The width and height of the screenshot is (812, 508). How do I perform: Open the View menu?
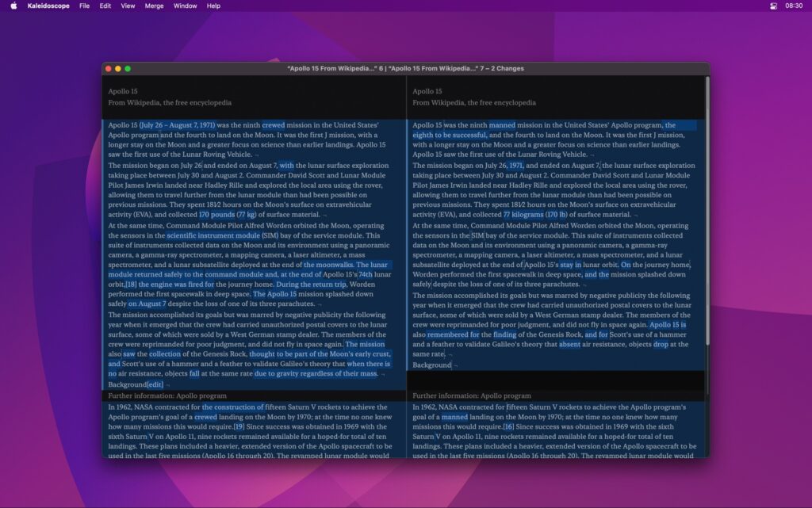coord(128,6)
